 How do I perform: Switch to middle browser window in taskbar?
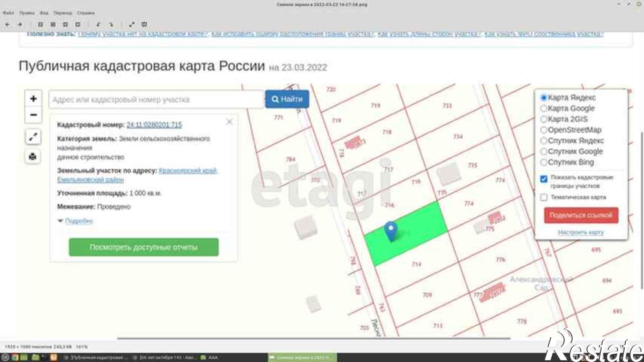pyautogui.click(x=164, y=357)
